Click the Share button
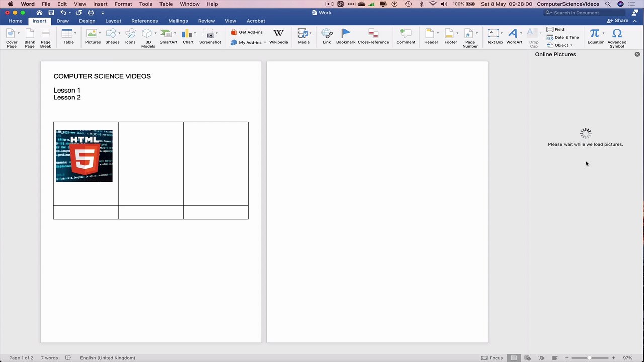 click(x=618, y=21)
